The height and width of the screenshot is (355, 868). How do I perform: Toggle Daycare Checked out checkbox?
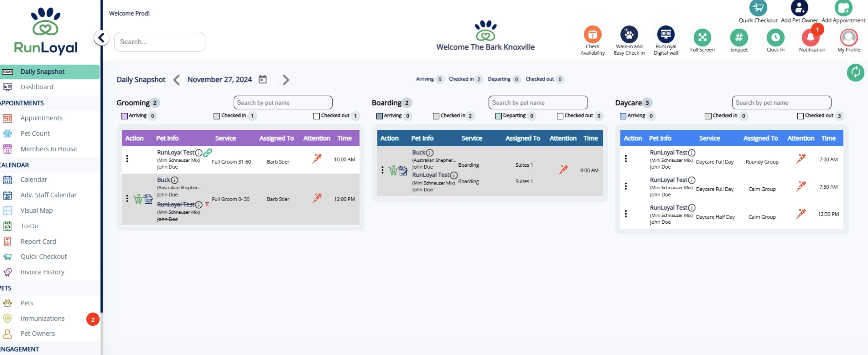click(x=800, y=116)
